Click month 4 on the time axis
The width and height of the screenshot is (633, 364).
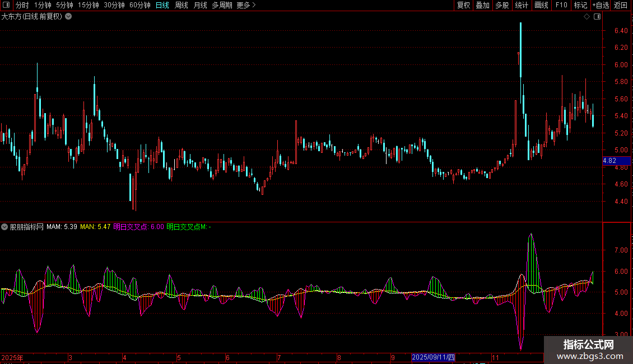(x=124, y=357)
